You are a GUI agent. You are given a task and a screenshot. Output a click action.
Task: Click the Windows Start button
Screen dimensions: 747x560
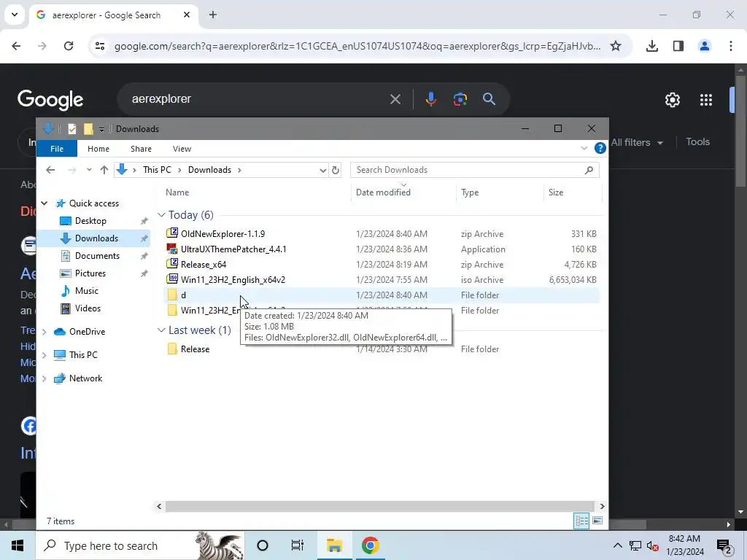(x=18, y=545)
